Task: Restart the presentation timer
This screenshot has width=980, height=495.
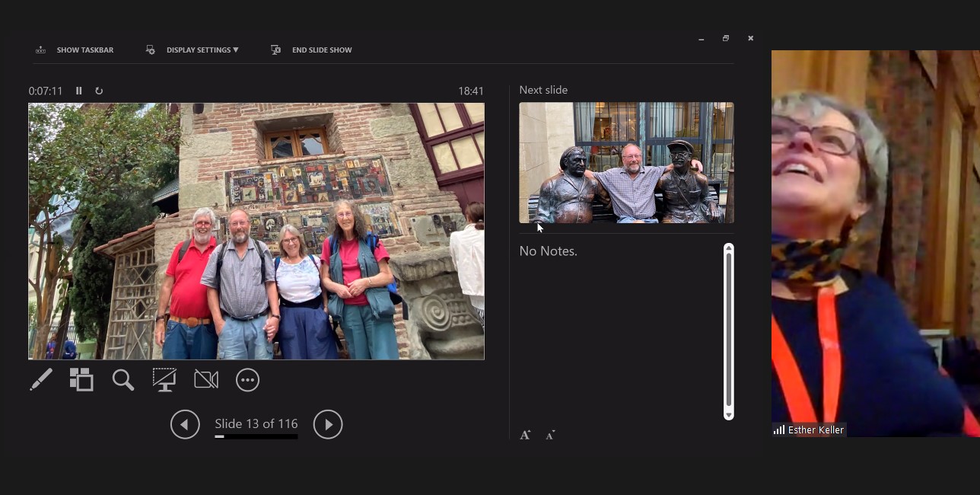Action: click(x=99, y=91)
